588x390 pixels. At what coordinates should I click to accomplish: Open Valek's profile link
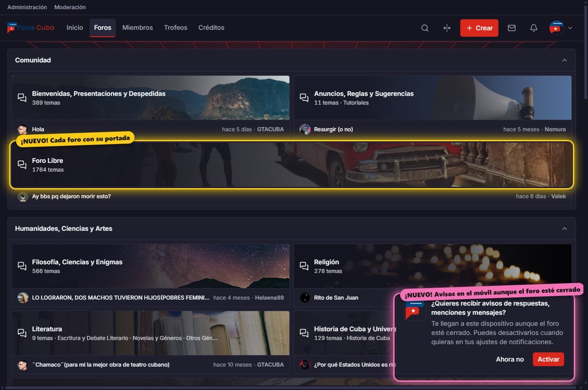[559, 196]
